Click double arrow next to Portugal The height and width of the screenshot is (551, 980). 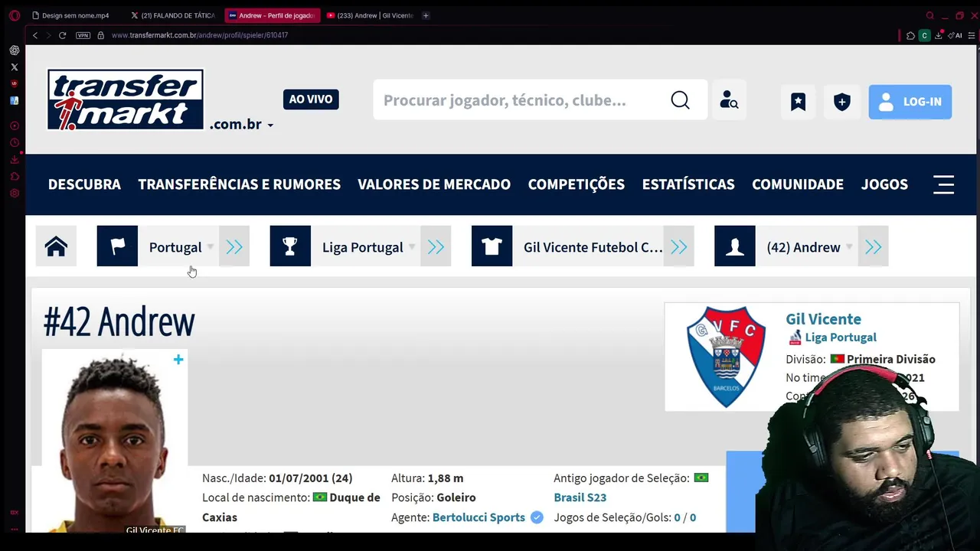pos(234,246)
